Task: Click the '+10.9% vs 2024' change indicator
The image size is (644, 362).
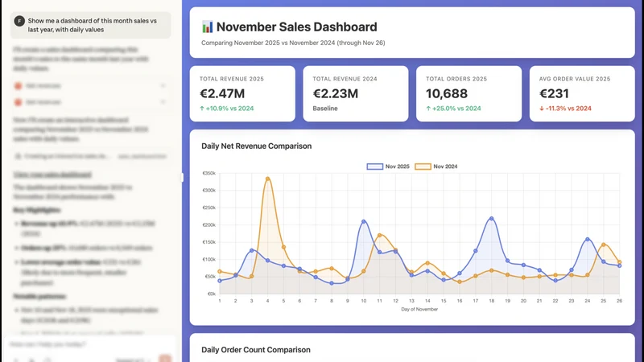Action: coord(227,109)
